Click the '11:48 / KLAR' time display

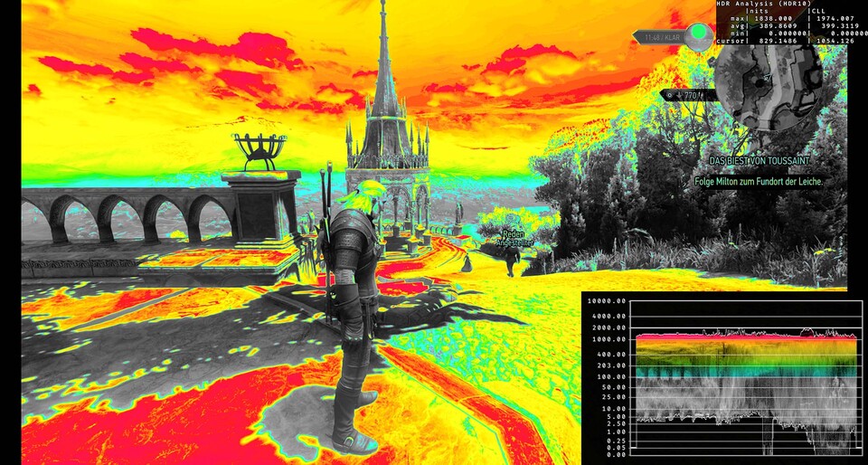point(661,38)
